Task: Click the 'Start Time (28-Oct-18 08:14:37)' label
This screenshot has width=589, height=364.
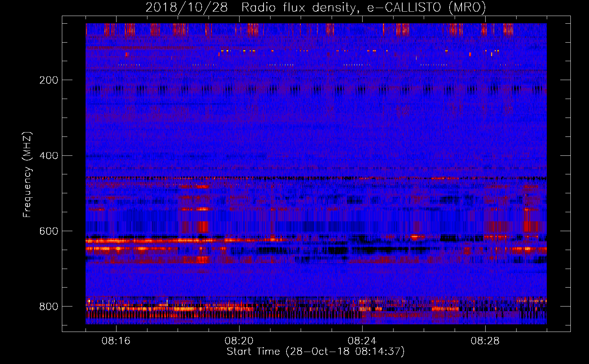Action: tap(316, 352)
